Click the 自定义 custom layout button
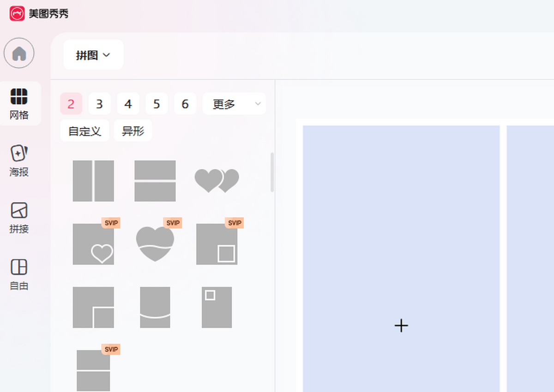 click(x=84, y=131)
